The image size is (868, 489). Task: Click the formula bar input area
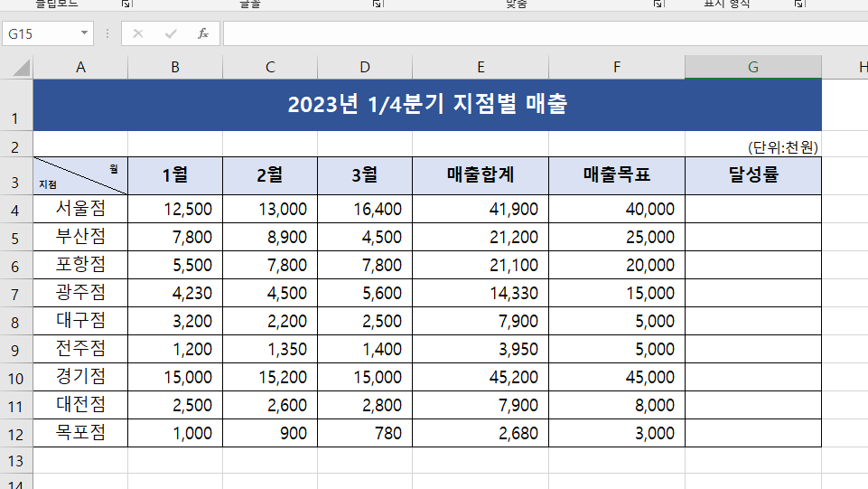click(546, 33)
